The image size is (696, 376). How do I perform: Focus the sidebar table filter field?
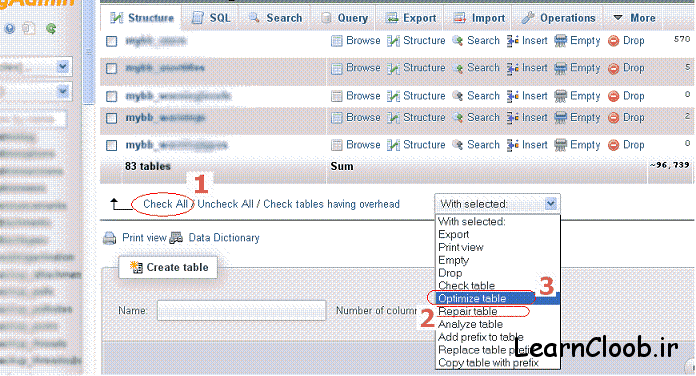pos(33,119)
